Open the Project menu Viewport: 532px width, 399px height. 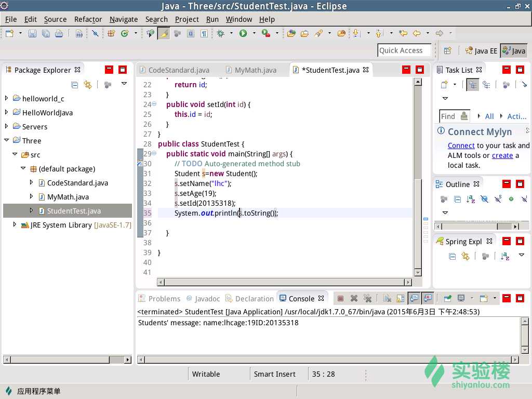point(187,19)
